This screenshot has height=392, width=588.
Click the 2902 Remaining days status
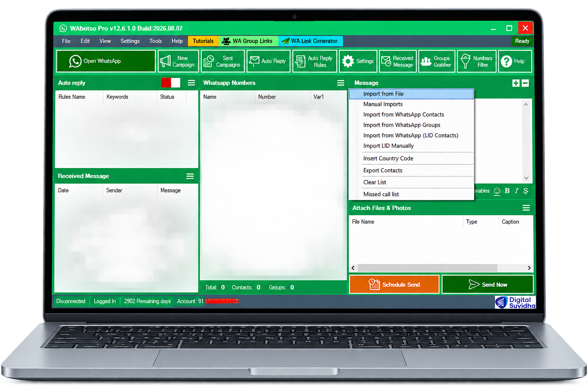click(x=147, y=301)
